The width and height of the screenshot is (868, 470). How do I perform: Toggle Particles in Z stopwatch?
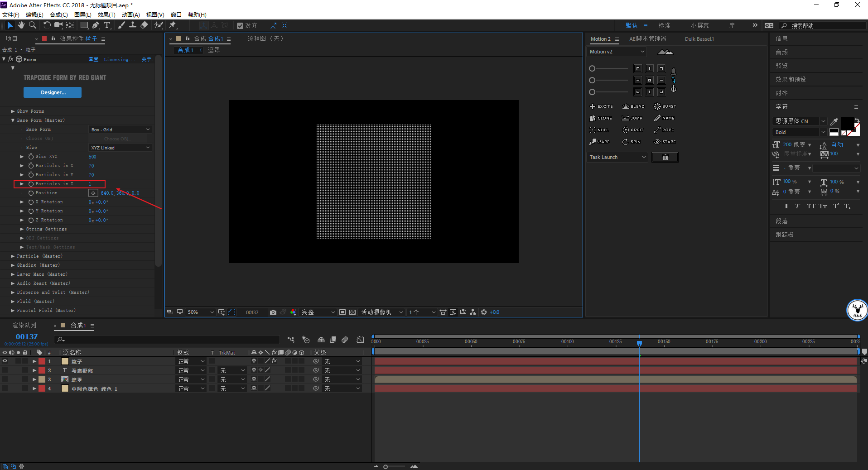[x=31, y=184]
